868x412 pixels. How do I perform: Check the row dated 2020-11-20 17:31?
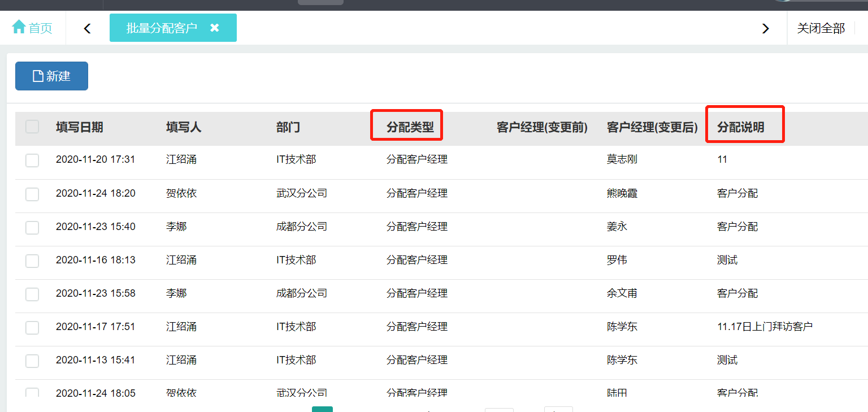32,161
